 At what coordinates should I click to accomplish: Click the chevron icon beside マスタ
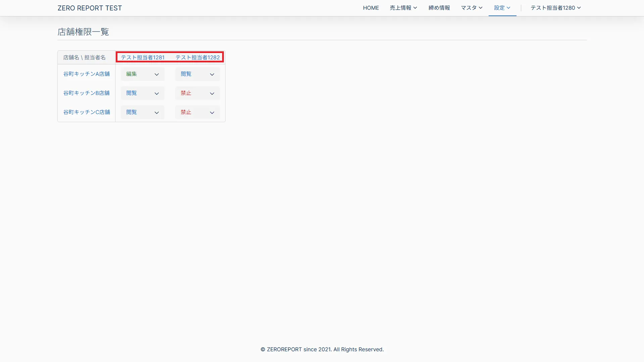pos(481,8)
